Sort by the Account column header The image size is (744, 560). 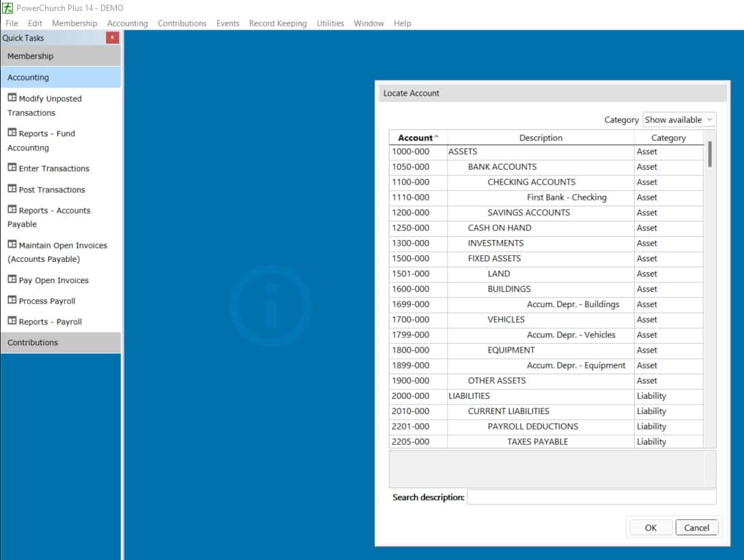(417, 138)
